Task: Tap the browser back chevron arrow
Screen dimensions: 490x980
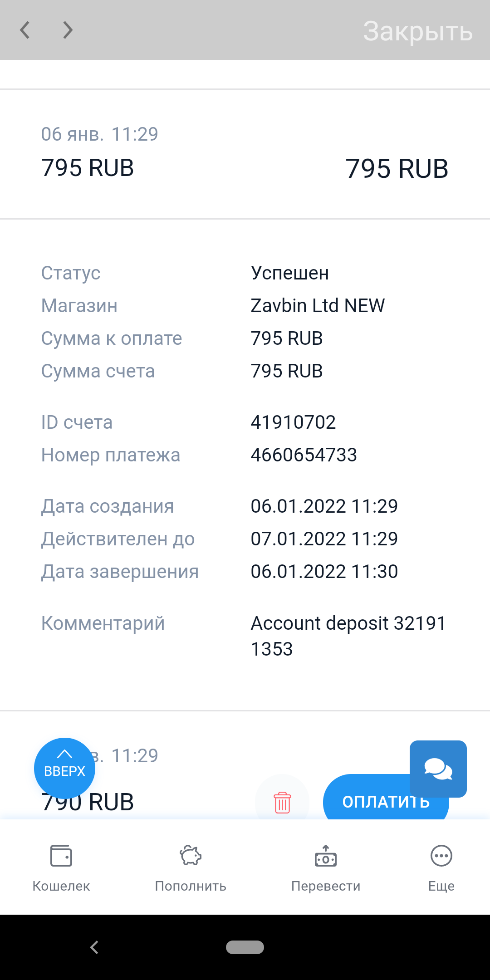Action: [x=25, y=30]
